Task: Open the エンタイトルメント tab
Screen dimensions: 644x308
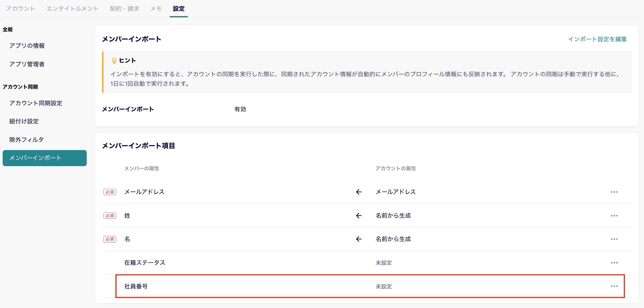Action: (72, 8)
